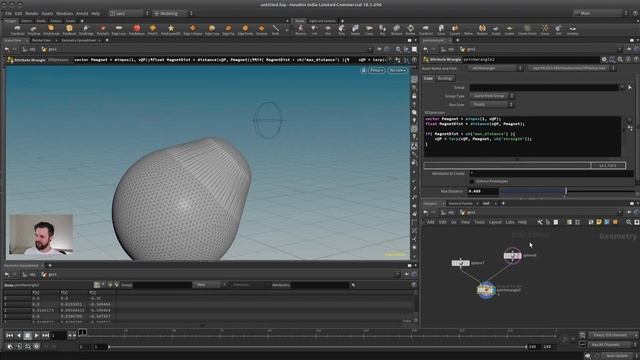Open the Arnold menu
640x360 pixels.
[x=82, y=13]
